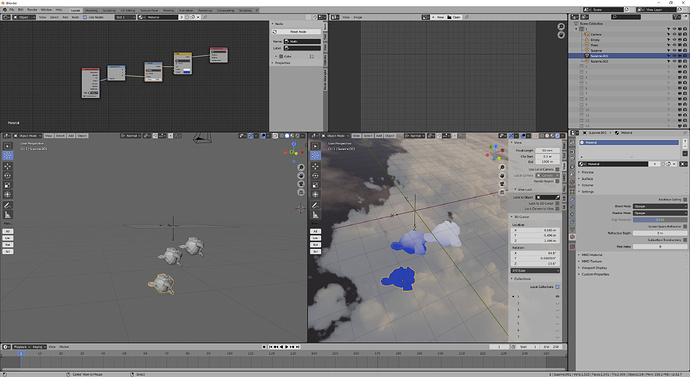Screen dimensions: 690x377
Task: Toggle camera view icon in left viewport
Action: click(x=301, y=184)
